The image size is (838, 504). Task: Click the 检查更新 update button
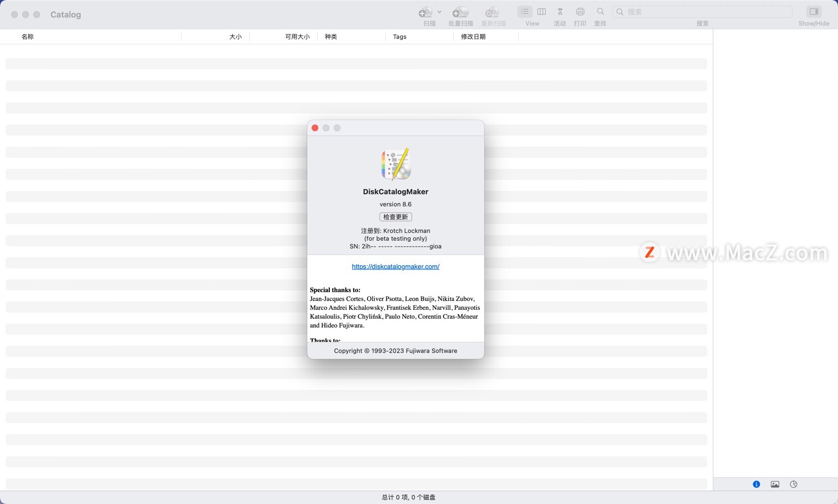[x=395, y=216]
